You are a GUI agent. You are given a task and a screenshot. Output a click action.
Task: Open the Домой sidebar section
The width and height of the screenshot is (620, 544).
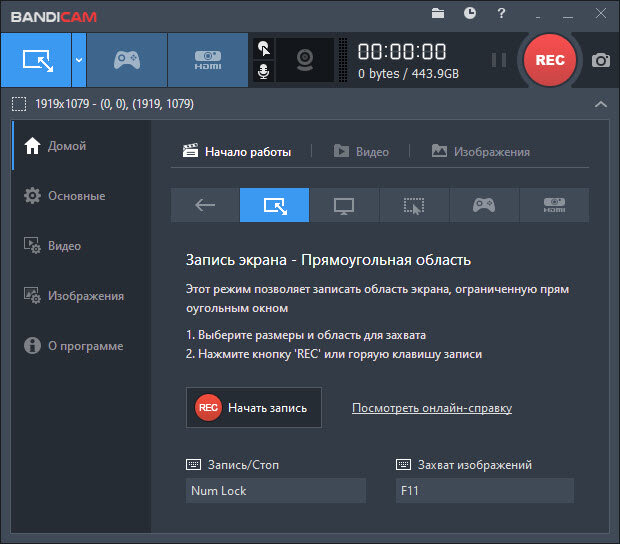click(81, 146)
